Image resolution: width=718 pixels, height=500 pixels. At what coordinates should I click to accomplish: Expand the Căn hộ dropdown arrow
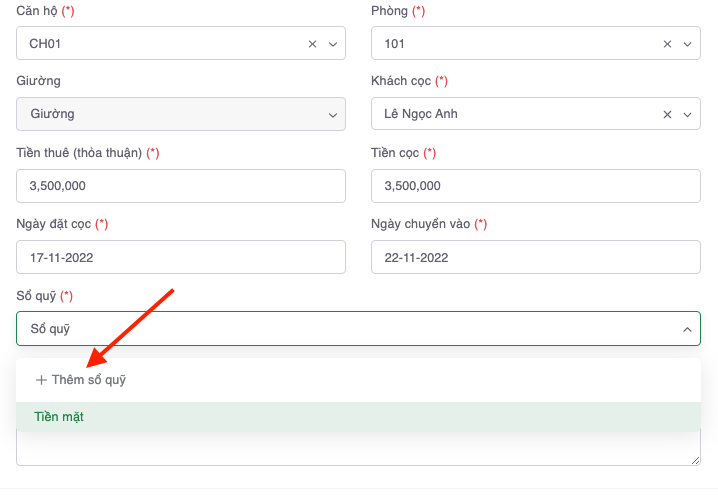click(333, 44)
